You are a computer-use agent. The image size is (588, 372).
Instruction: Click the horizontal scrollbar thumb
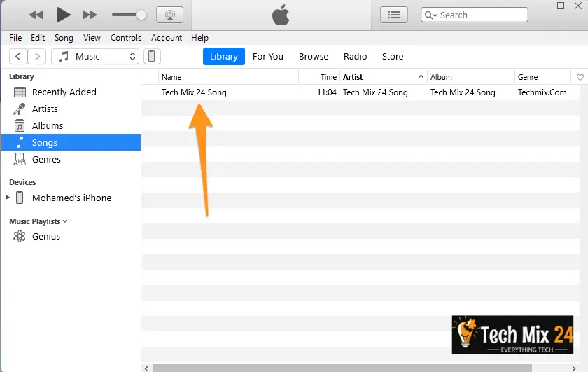[x=342, y=368]
